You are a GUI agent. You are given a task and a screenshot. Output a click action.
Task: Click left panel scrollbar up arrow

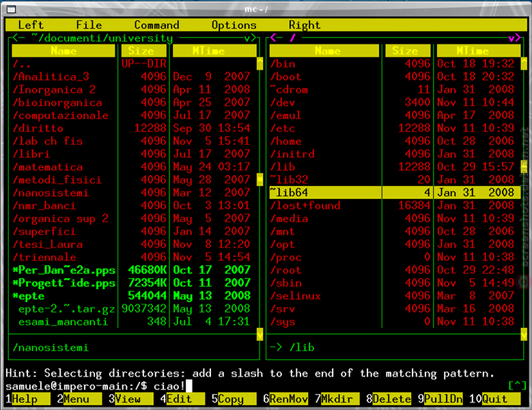(x=260, y=64)
